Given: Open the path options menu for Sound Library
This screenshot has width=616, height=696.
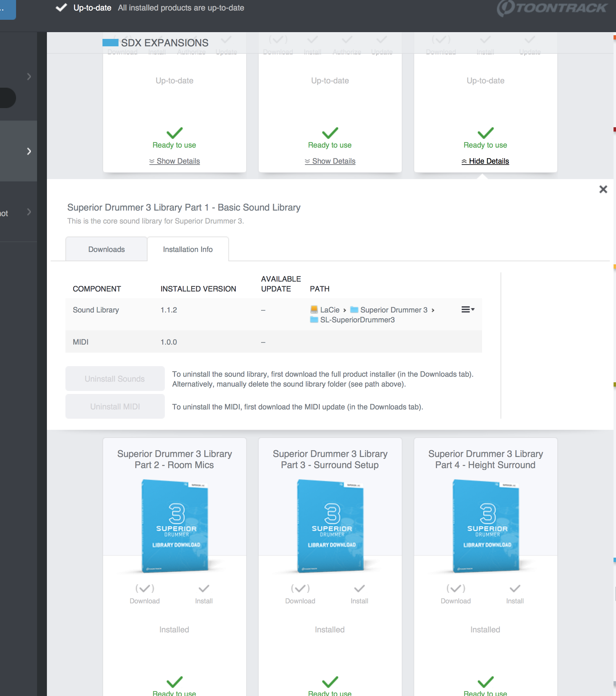Looking at the screenshot, I should 468,309.
